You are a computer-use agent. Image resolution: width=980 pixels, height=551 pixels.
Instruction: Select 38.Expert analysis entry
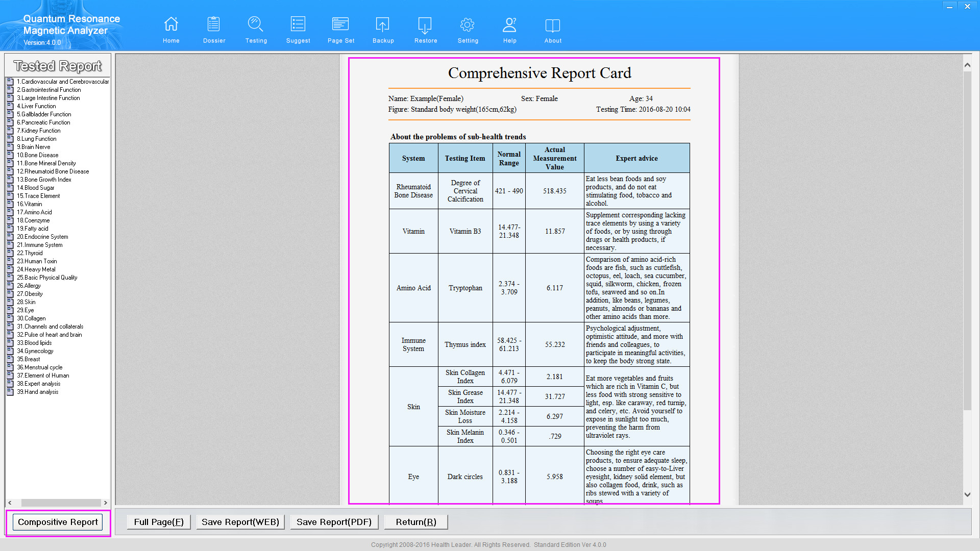[38, 384]
